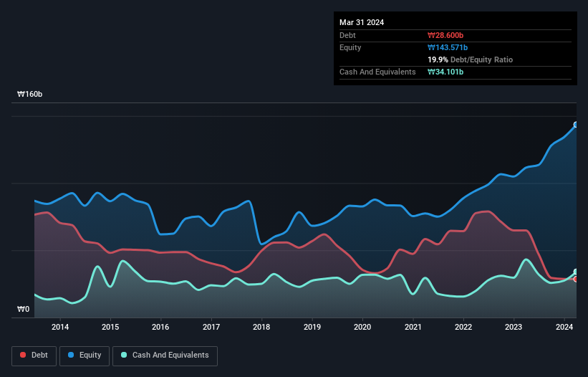
Task: Click the 2020 x-axis label
Action: point(362,327)
